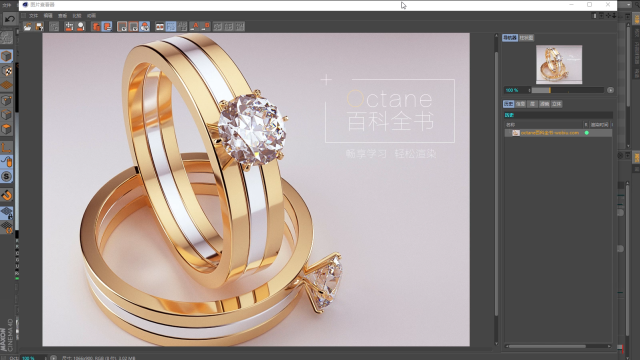Open the first Picture Viewer menu
This screenshot has width=640, height=360.
[33, 16]
